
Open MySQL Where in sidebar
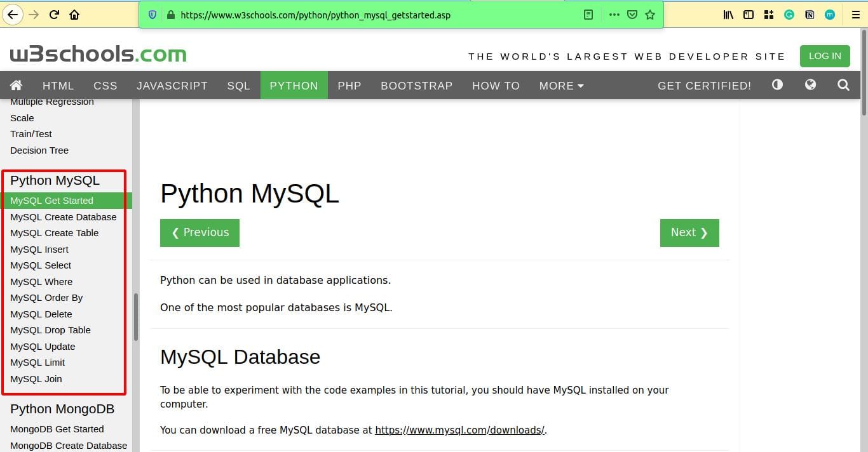coord(41,282)
